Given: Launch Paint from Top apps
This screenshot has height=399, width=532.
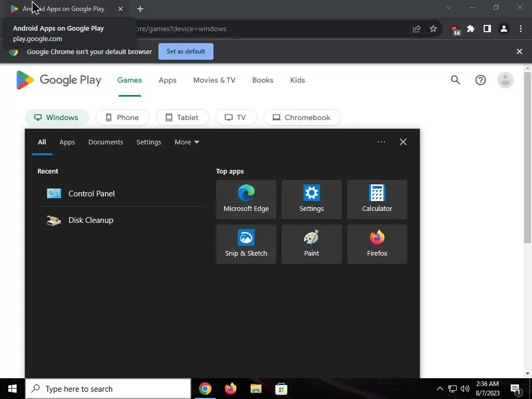Looking at the screenshot, I should point(312,244).
